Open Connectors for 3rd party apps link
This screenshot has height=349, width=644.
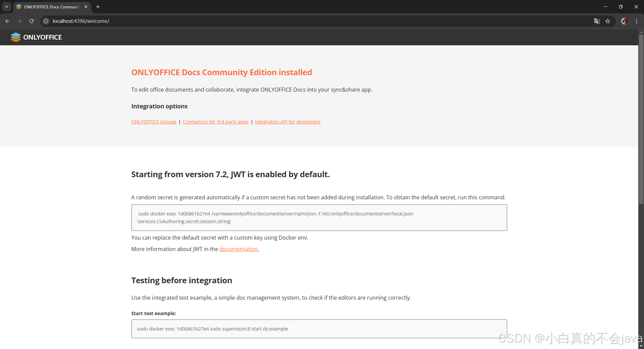point(216,122)
